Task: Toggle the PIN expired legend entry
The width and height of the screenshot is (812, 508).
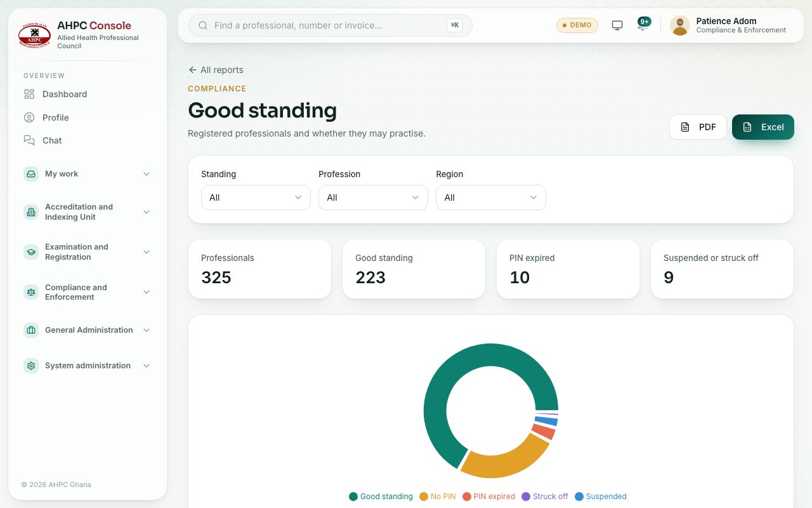Action: 489,497
